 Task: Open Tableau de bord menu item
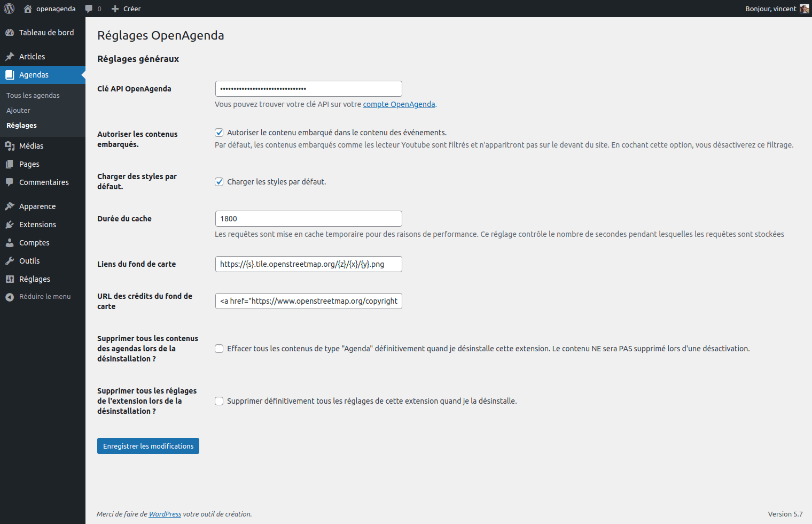click(x=43, y=33)
